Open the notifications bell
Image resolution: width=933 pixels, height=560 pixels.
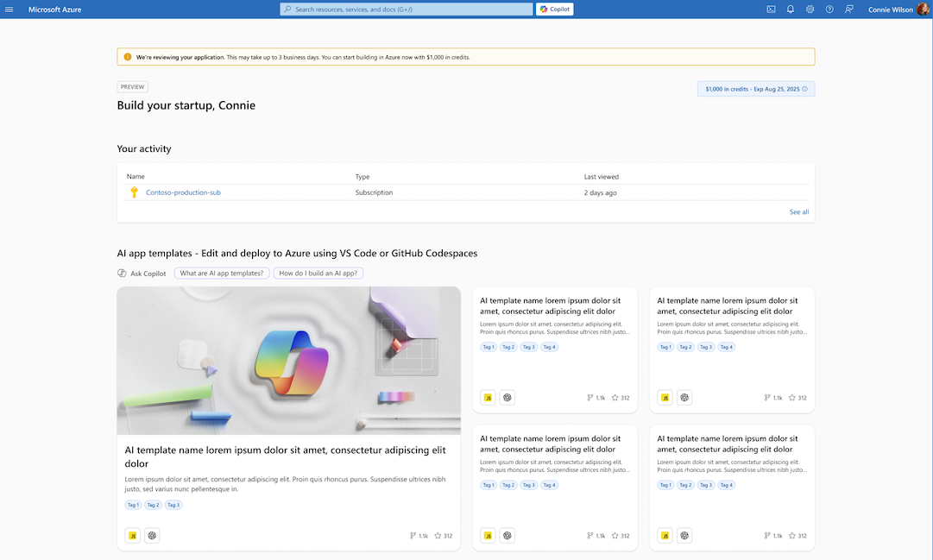click(x=791, y=9)
